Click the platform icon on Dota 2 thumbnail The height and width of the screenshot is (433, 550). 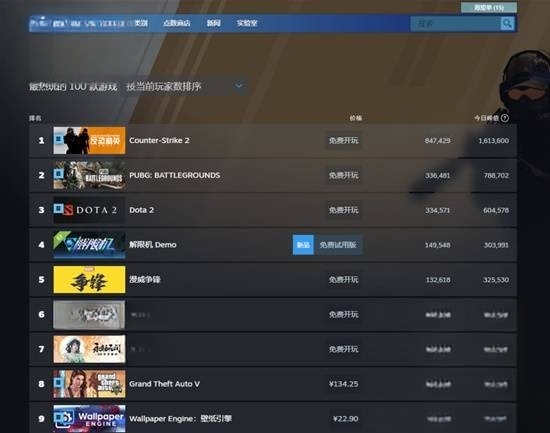click(58, 208)
